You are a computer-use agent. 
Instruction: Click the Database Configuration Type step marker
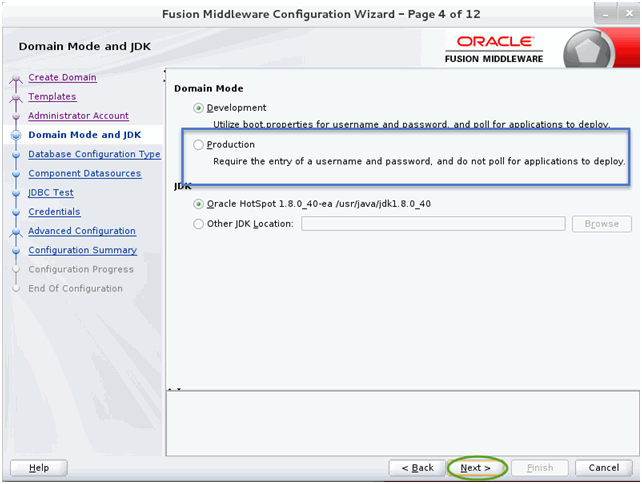pos(16,155)
